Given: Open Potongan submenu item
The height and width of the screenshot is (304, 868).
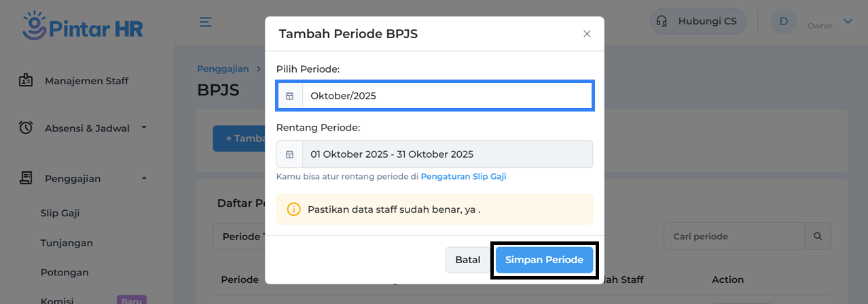Looking at the screenshot, I should (65, 272).
